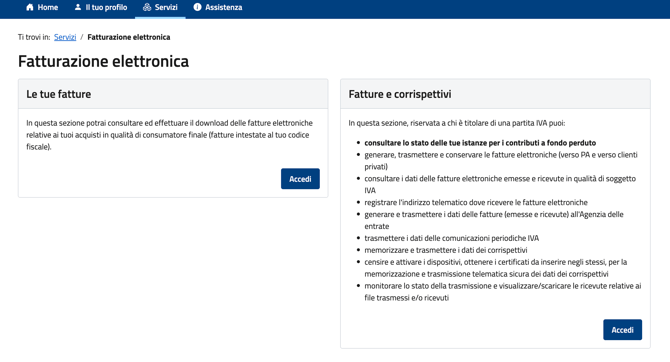Click the 'generare, trasmettere e conservare' bullet

(x=501, y=161)
